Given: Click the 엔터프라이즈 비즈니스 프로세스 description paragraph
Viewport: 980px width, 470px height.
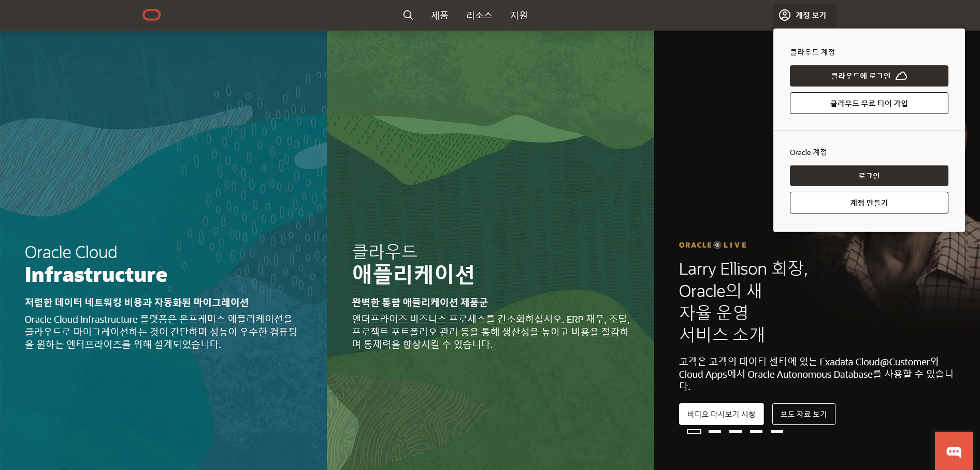Looking at the screenshot, I should [491, 332].
